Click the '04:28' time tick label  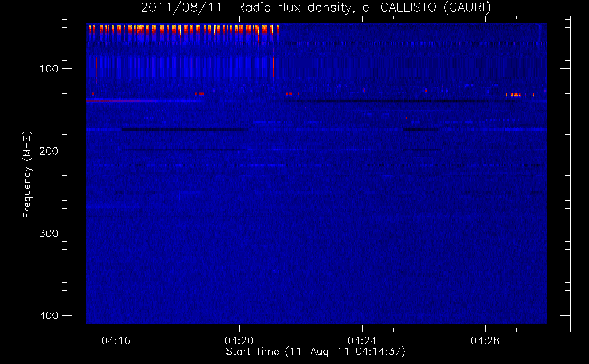click(x=485, y=341)
